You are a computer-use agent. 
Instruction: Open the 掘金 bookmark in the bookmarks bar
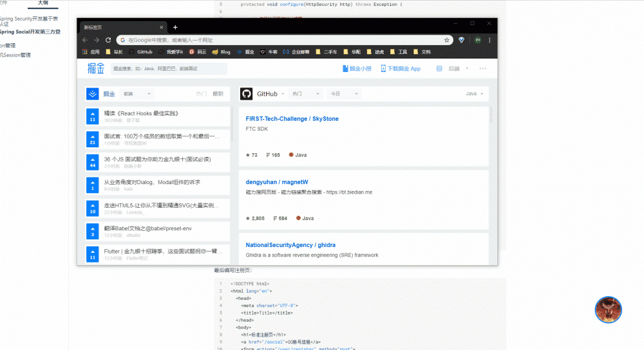(x=245, y=52)
